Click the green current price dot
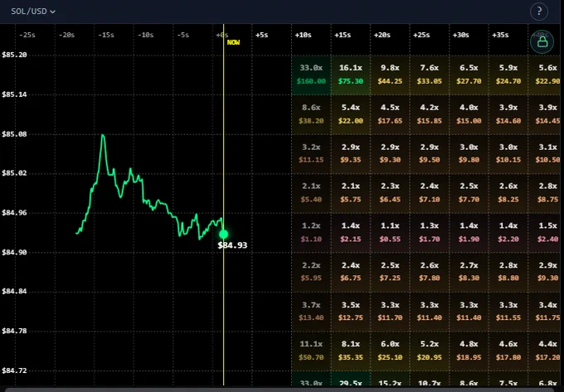 tap(223, 235)
